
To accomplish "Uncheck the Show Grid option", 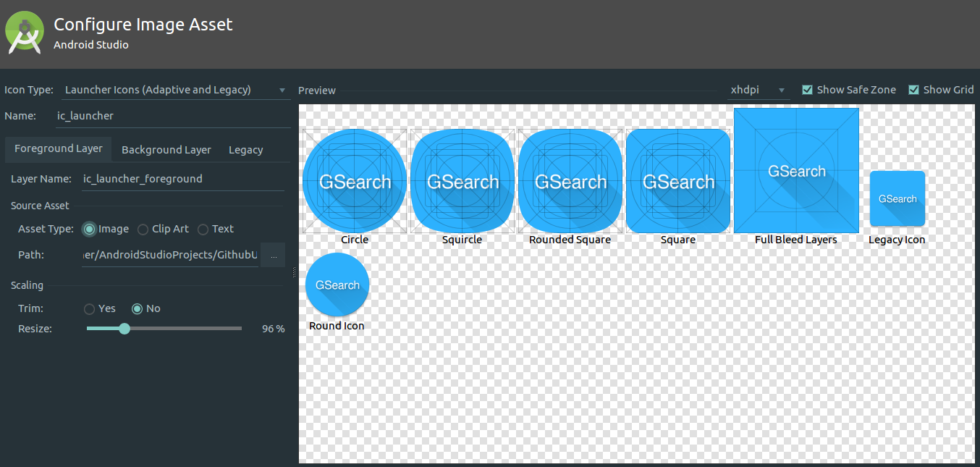I will click(913, 89).
